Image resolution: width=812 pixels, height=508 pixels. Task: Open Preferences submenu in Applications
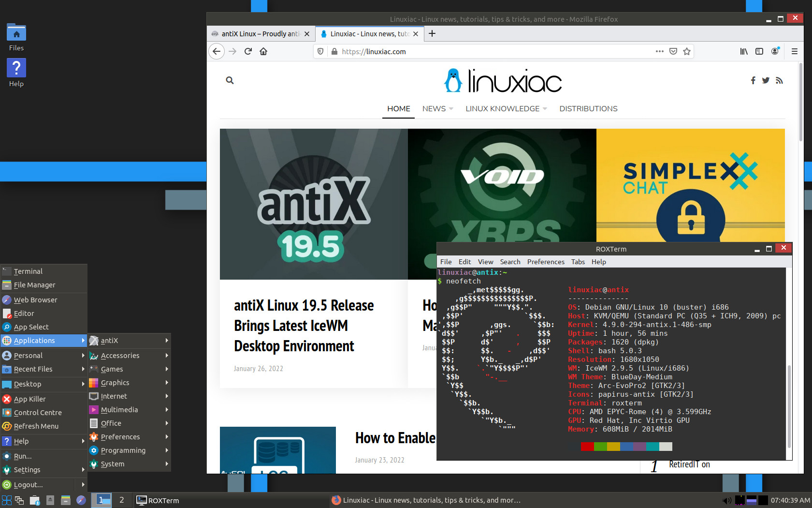(x=129, y=437)
